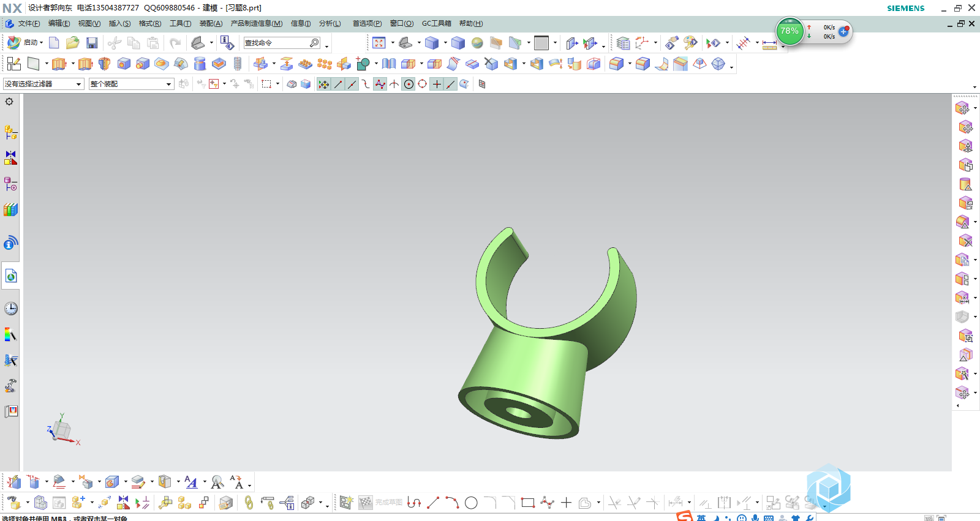The height and width of the screenshot is (521, 980).
Task: Click the Undo arrow icon
Action: point(175,43)
